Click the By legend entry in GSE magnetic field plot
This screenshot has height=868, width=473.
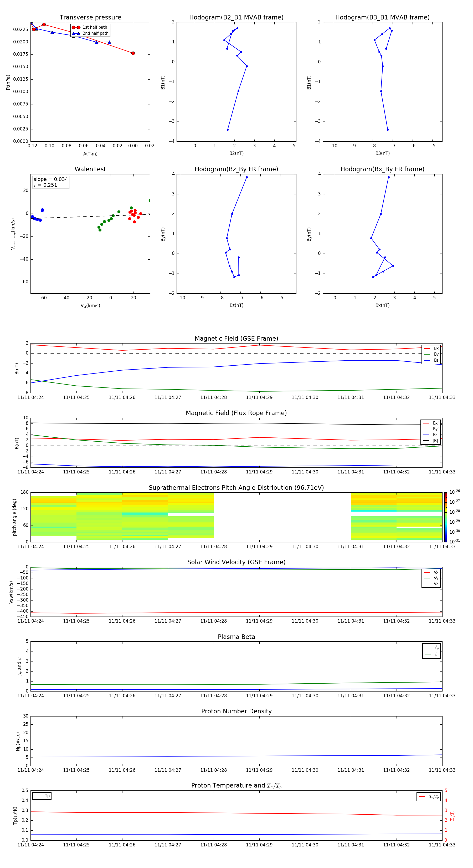point(431,355)
